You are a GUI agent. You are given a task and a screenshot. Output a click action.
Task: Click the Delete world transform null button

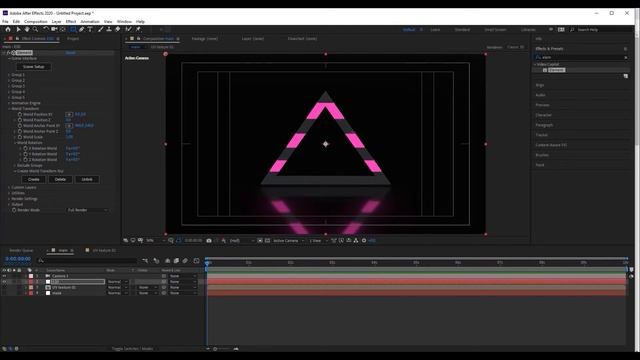pos(60,180)
